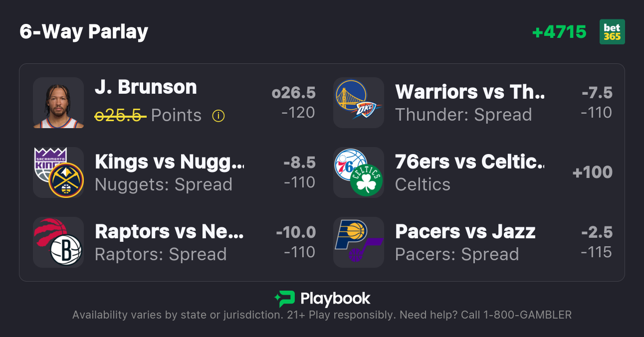Click the info icon next to Points
Image resolution: width=644 pixels, height=337 pixels.
click(x=218, y=116)
